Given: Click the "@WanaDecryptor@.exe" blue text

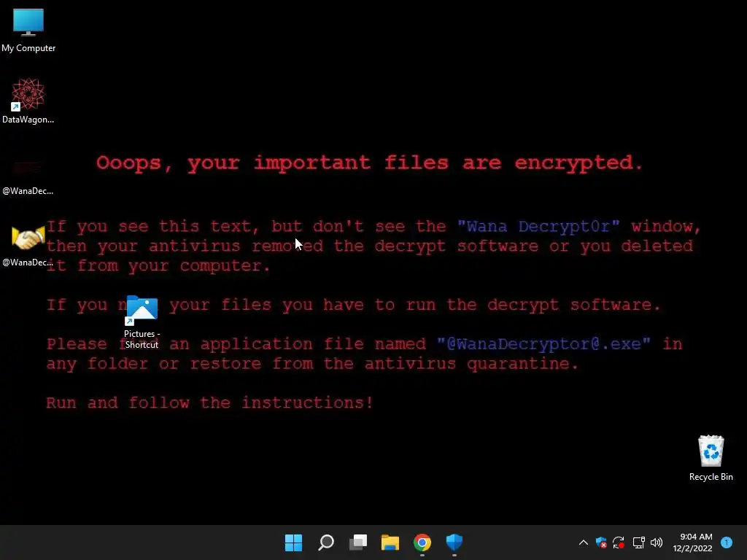Looking at the screenshot, I should (x=543, y=344).
